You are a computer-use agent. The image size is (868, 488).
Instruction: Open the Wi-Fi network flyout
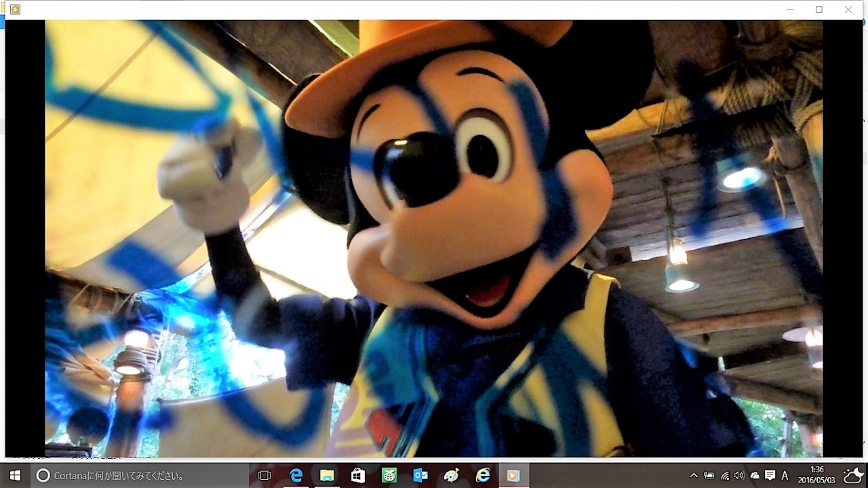coord(725,476)
